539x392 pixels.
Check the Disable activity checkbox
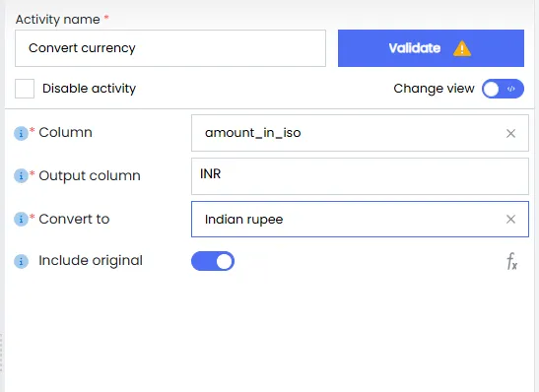pyautogui.click(x=25, y=89)
